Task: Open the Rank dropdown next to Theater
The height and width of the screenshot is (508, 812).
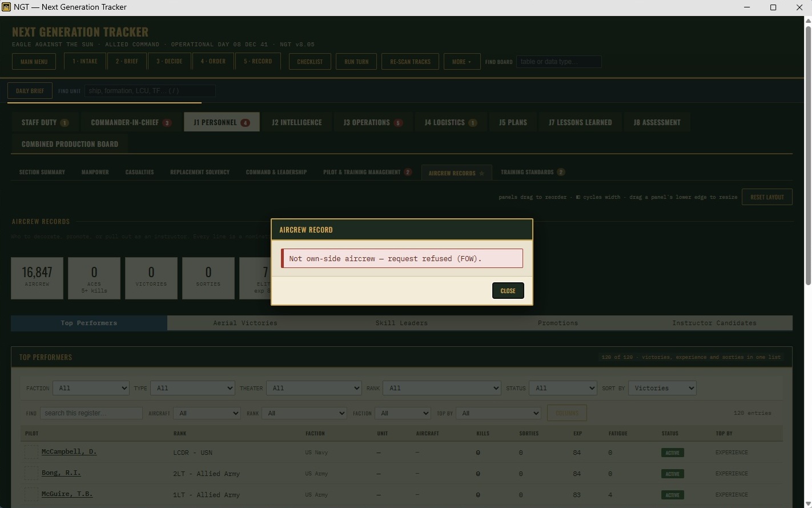Action: tap(442, 389)
